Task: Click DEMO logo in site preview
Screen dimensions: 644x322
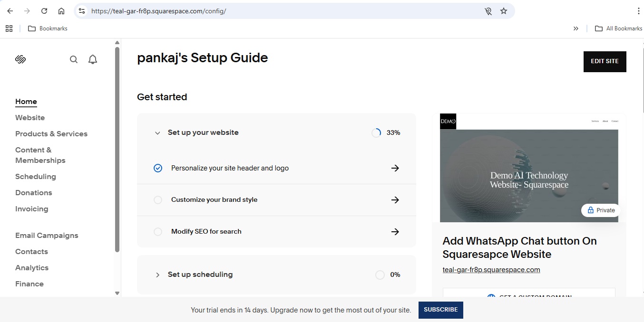Action: click(x=448, y=122)
